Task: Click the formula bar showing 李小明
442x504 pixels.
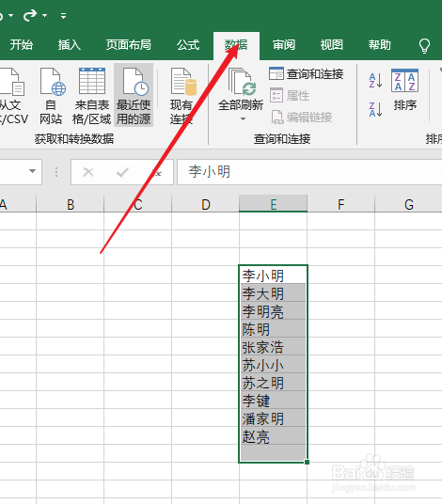Action: pyautogui.click(x=309, y=172)
